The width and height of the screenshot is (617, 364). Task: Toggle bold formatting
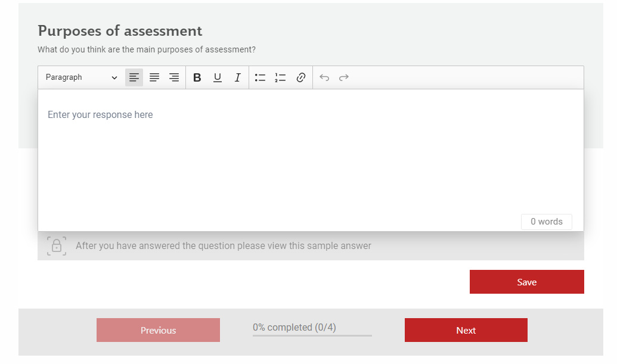coord(197,77)
